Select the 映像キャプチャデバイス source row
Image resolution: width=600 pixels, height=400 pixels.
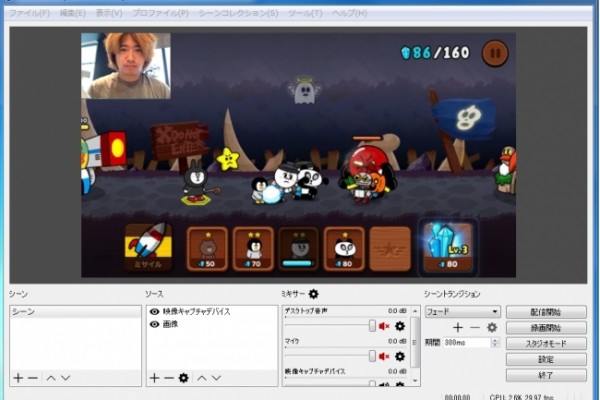(212, 312)
